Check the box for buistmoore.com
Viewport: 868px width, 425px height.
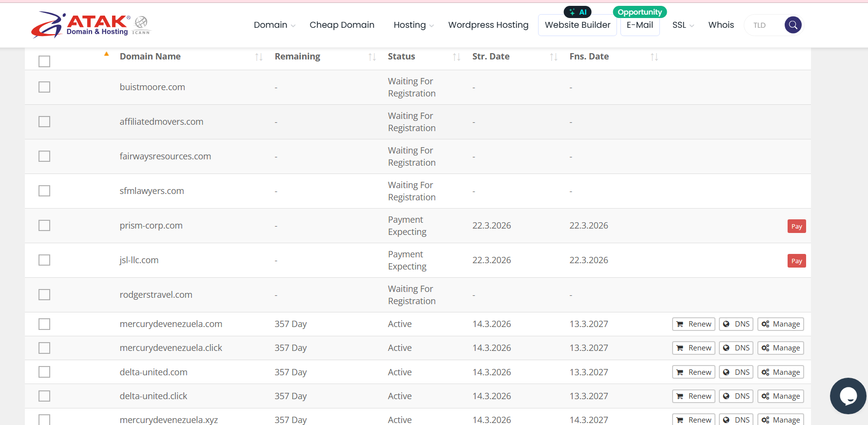click(44, 87)
